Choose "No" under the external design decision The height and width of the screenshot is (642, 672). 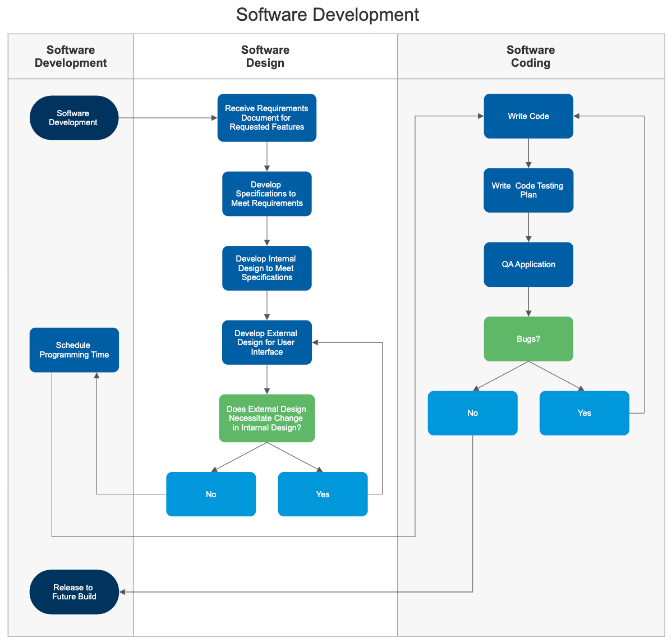click(211, 494)
